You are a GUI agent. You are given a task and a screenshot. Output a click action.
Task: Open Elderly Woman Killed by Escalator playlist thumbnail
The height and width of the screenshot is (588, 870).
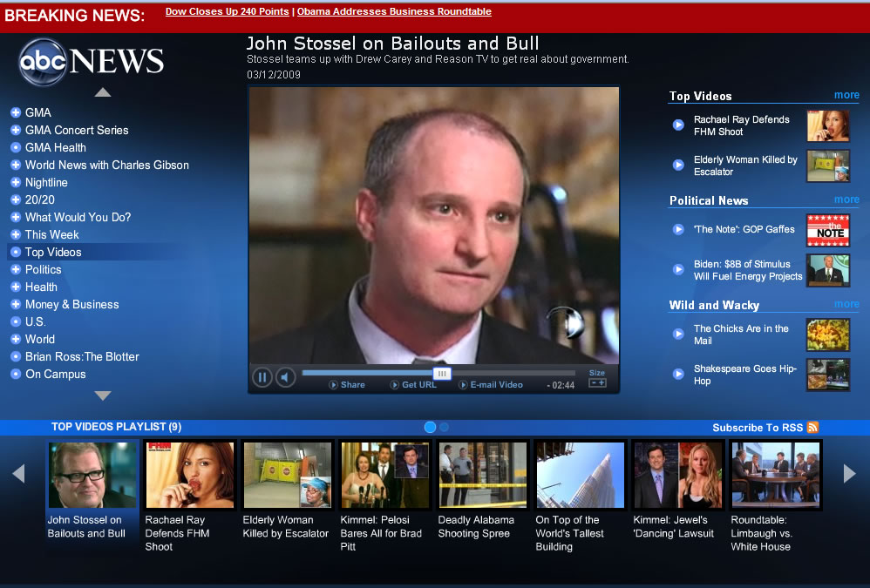[x=288, y=475]
